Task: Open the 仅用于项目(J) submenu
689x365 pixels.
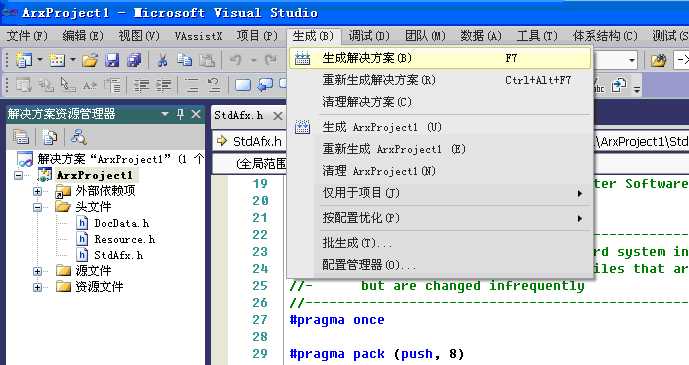Action: click(440, 193)
